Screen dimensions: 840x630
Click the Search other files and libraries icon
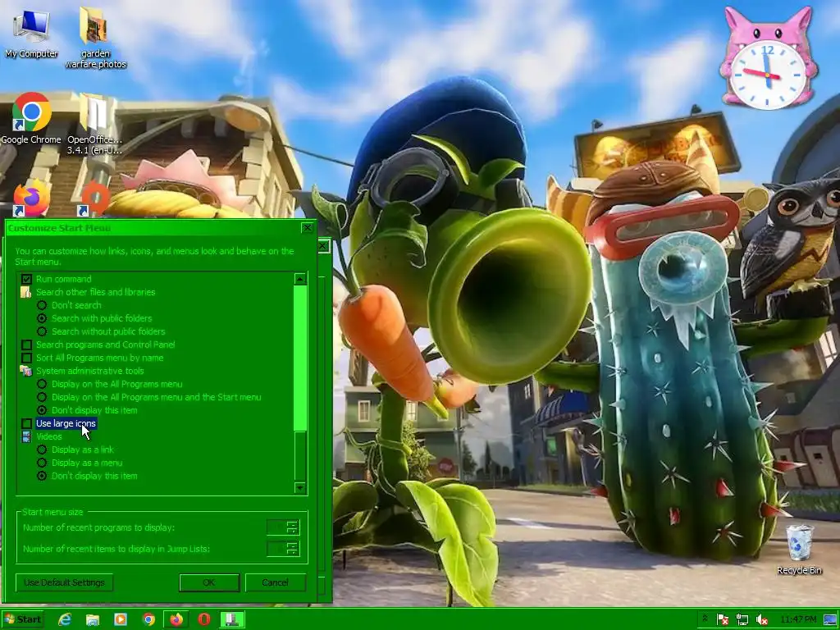pyautogui.click(x=25, y=292)
